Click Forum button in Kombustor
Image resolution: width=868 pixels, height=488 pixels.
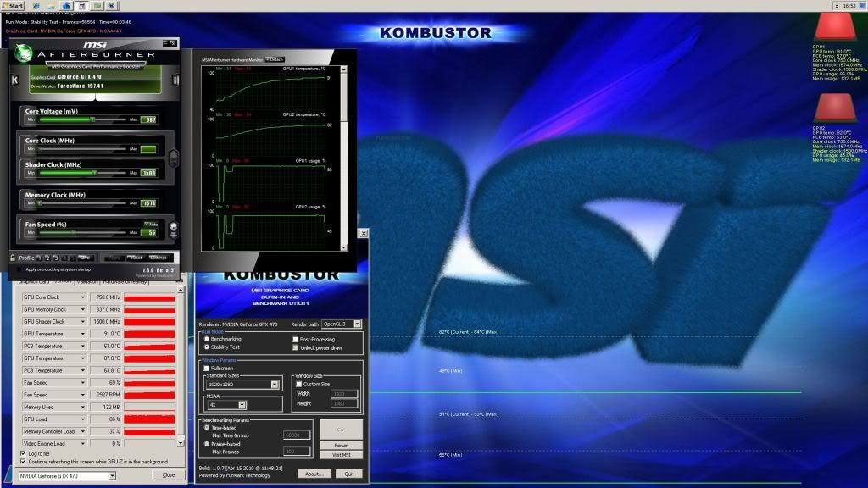[341, 445]
